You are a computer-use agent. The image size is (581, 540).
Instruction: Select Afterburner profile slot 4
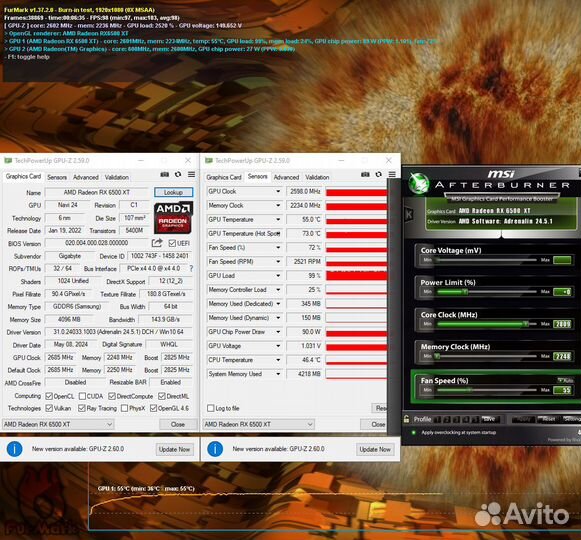point(466,419)
